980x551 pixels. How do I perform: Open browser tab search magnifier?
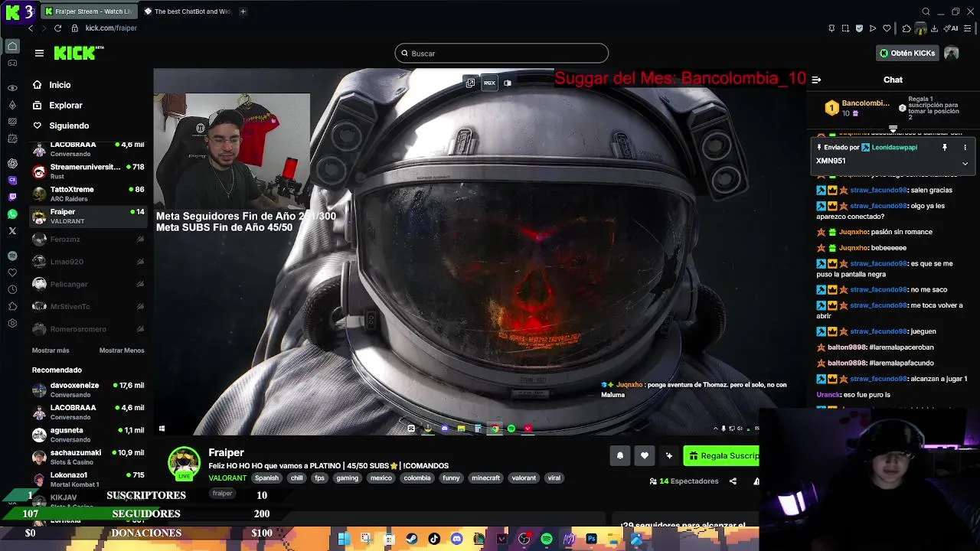926,11
